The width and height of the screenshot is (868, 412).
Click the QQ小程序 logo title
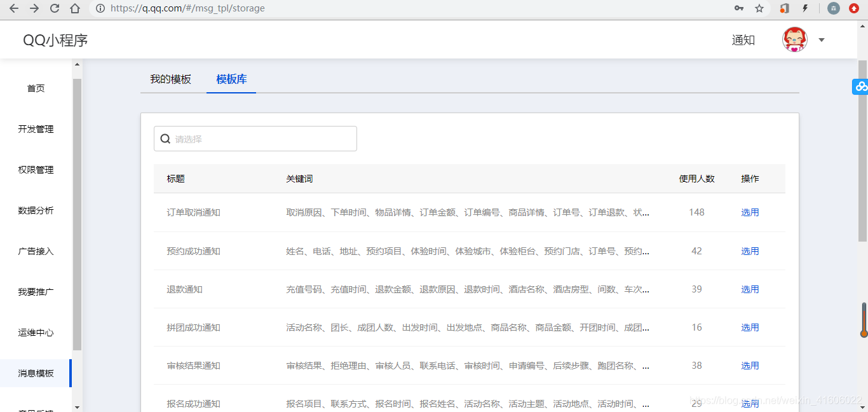55,40
